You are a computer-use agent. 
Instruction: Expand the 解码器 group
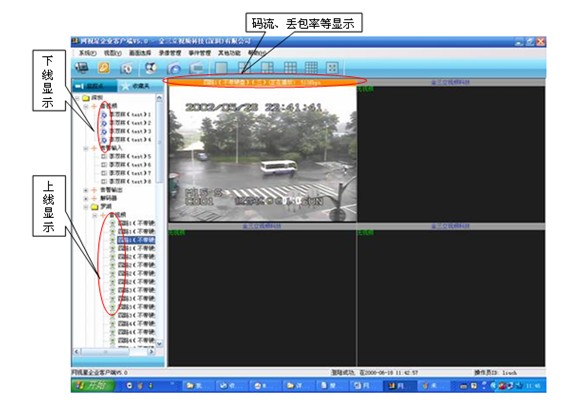coord(86,198)
